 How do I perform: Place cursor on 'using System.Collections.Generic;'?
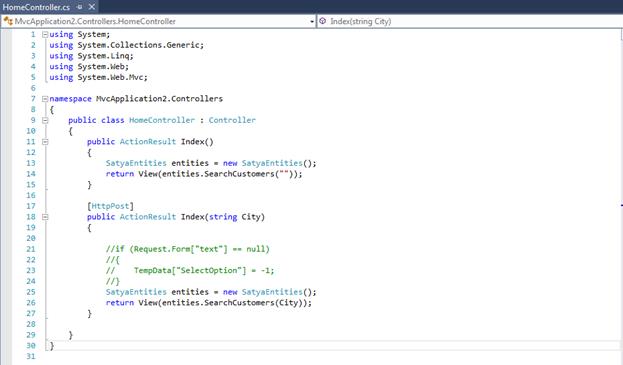point(126,45)
